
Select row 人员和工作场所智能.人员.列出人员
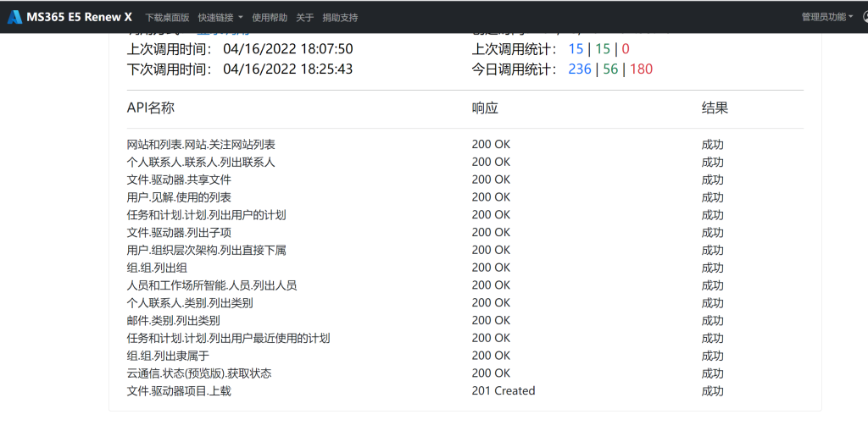coord(465,285)
